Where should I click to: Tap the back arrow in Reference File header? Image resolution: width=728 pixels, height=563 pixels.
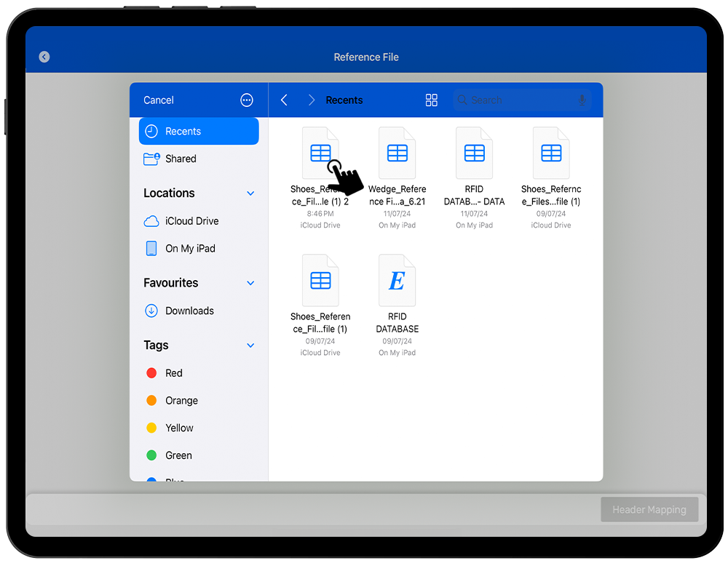coord(44,57)
